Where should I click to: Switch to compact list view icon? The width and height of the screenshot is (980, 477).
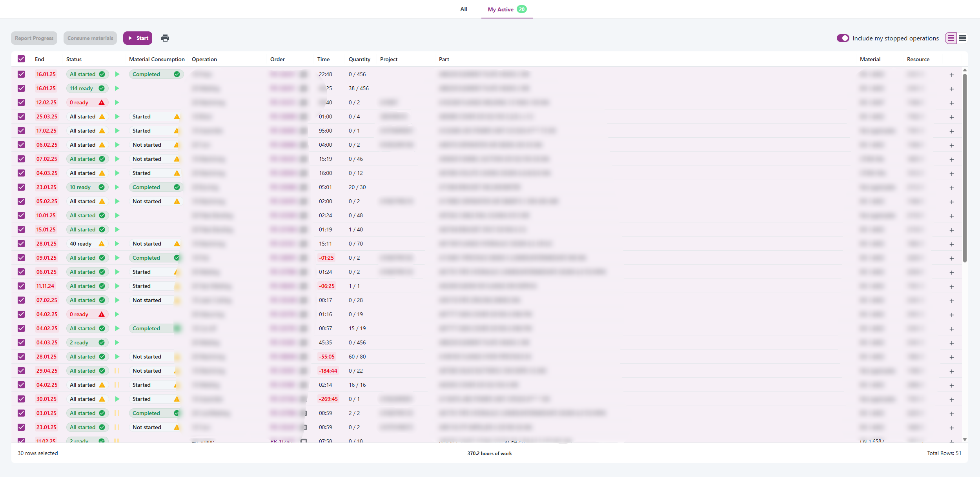tap(951, 38)
